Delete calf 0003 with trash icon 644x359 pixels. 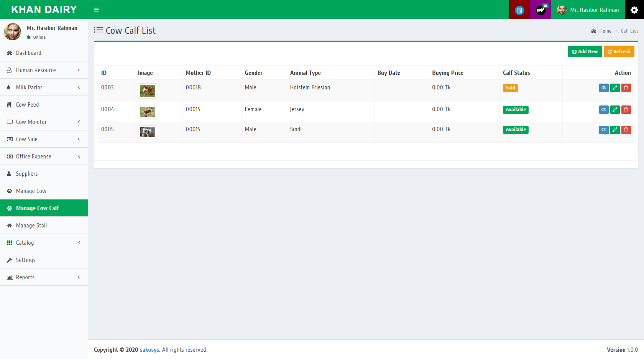point(626,88)
